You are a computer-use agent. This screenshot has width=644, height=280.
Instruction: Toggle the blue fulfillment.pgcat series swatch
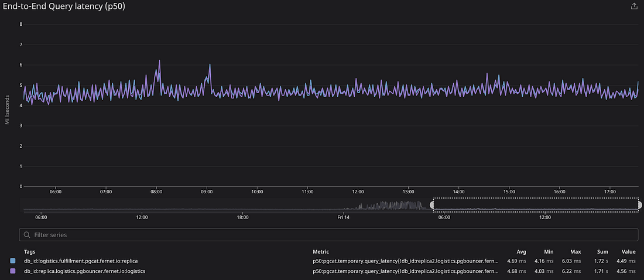pos(13,261)
